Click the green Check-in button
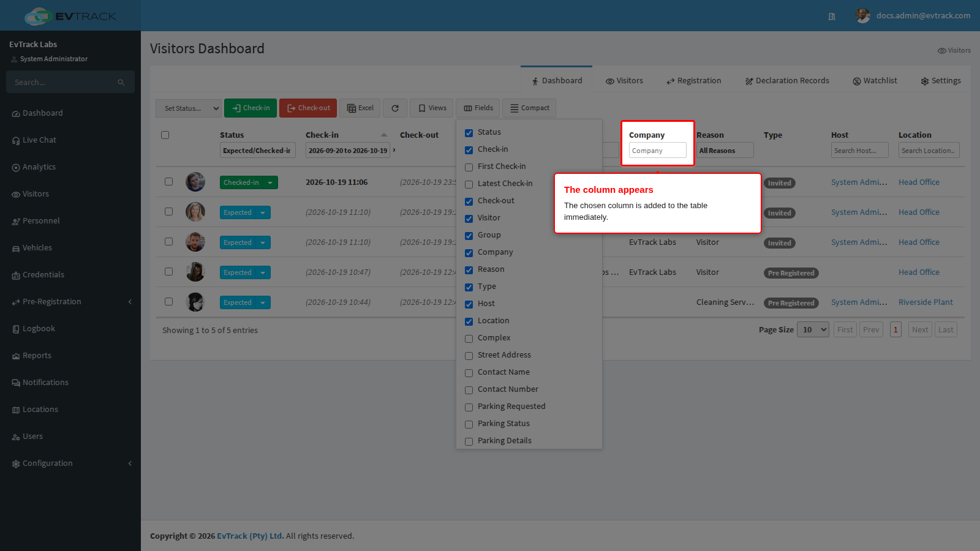 (251, 108)
